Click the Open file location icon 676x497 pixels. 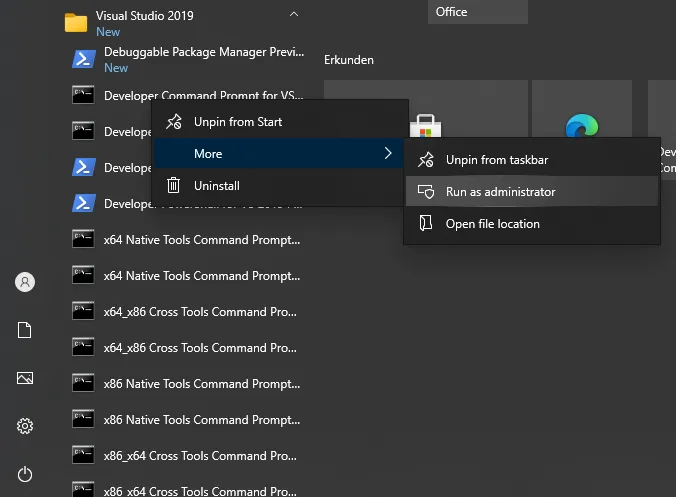pos(426,224)
